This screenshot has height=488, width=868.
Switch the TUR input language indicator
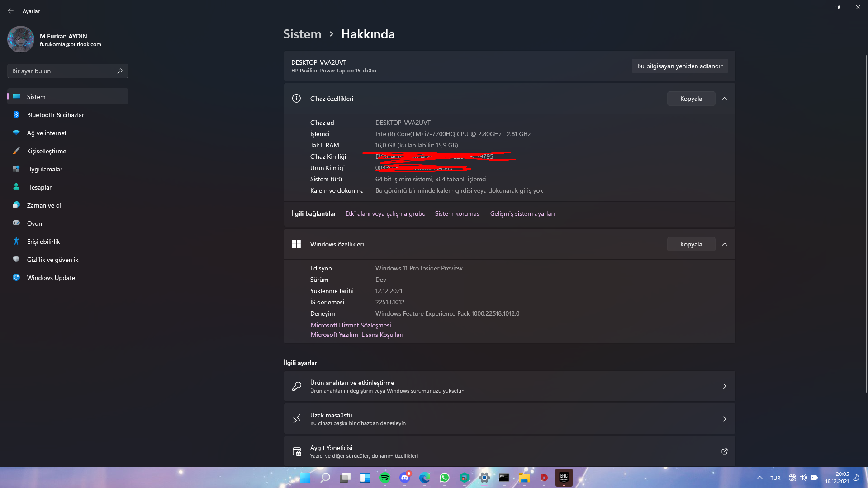[775, 478]
